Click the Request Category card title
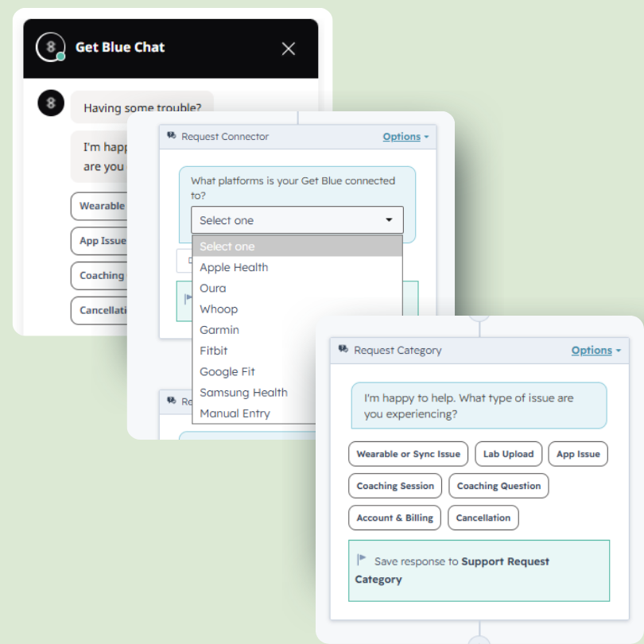Screen dimensions: 644x644 pos(398,351)
